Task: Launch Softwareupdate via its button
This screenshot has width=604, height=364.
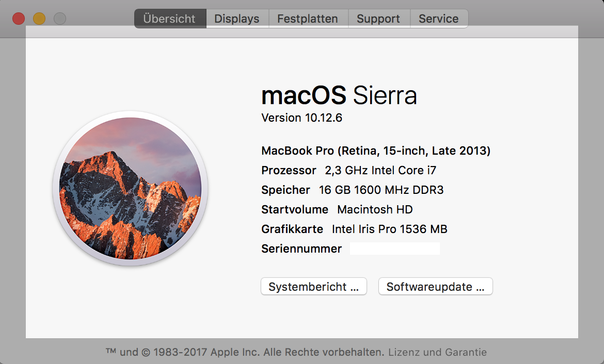Action: click(436, 287)
